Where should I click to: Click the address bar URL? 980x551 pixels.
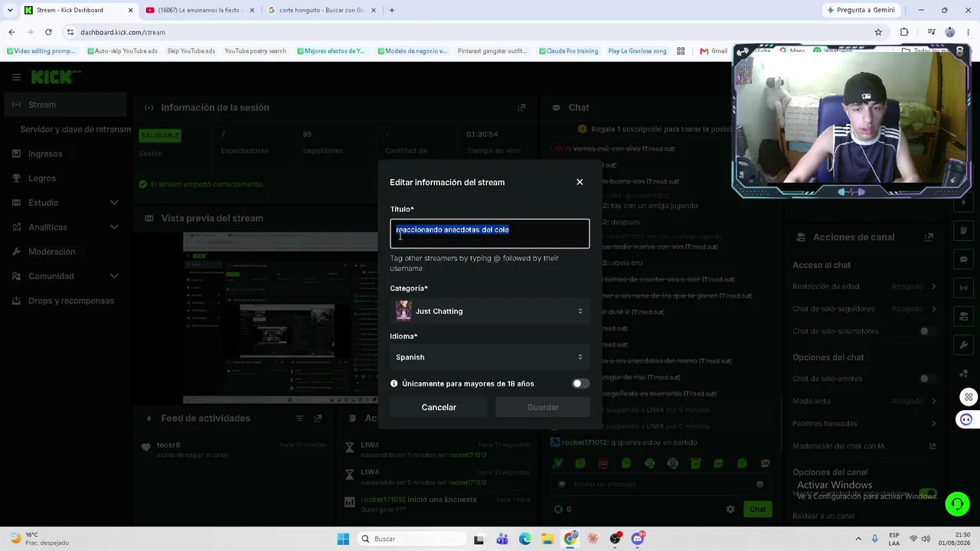click(122, 32)
